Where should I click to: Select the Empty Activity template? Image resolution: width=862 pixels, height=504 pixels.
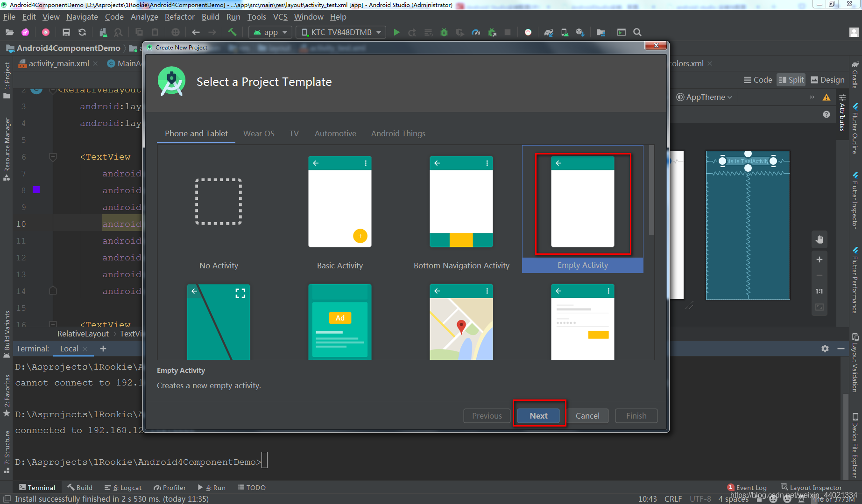pos(582,209)
